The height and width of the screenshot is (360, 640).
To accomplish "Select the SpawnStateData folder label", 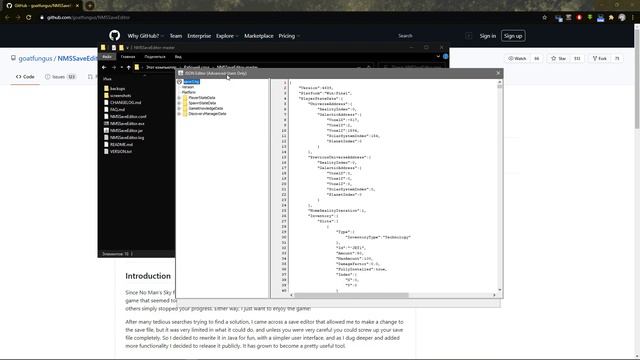I will pyautogui.click(x=202, y=103).
